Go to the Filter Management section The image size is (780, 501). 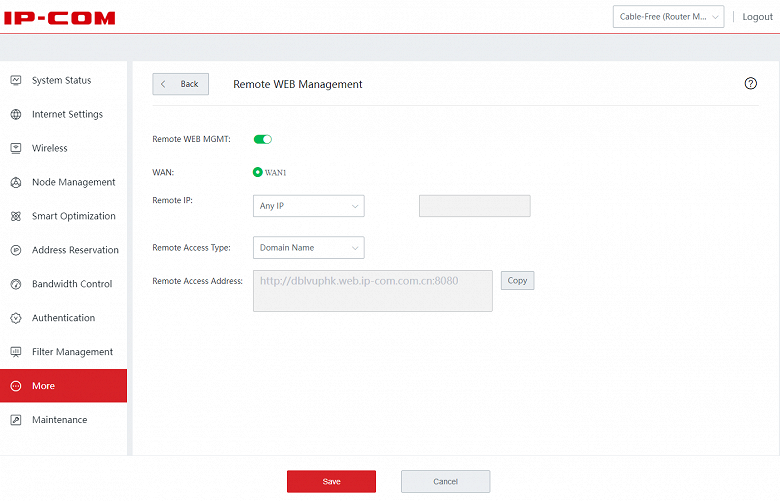72,352
